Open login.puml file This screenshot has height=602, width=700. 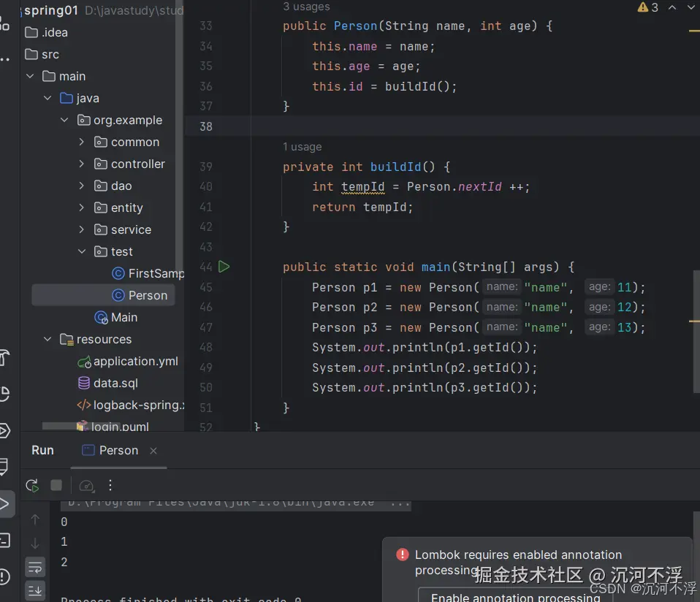tap(113, 426)
